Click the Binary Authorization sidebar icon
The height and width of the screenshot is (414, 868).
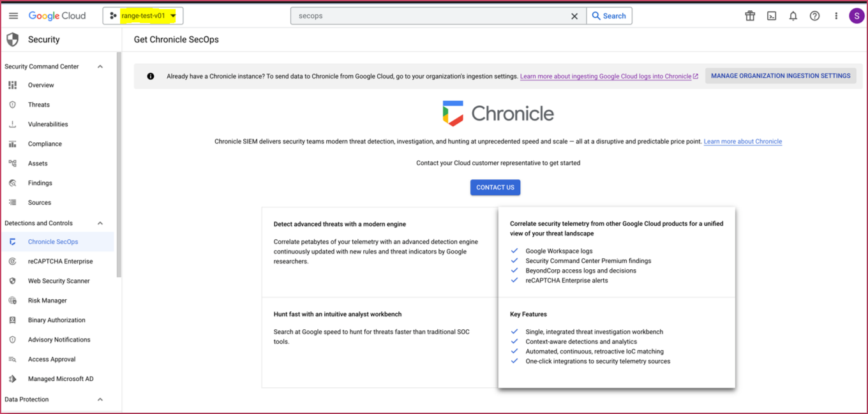coord(13,320)
